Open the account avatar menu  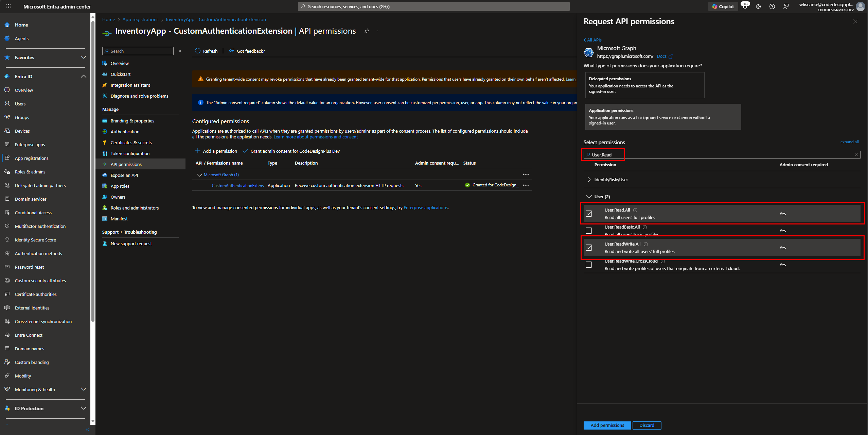pos(861,6)
